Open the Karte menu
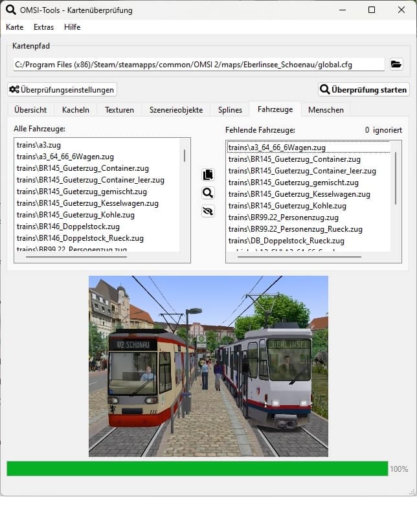 tap(14, 27)
